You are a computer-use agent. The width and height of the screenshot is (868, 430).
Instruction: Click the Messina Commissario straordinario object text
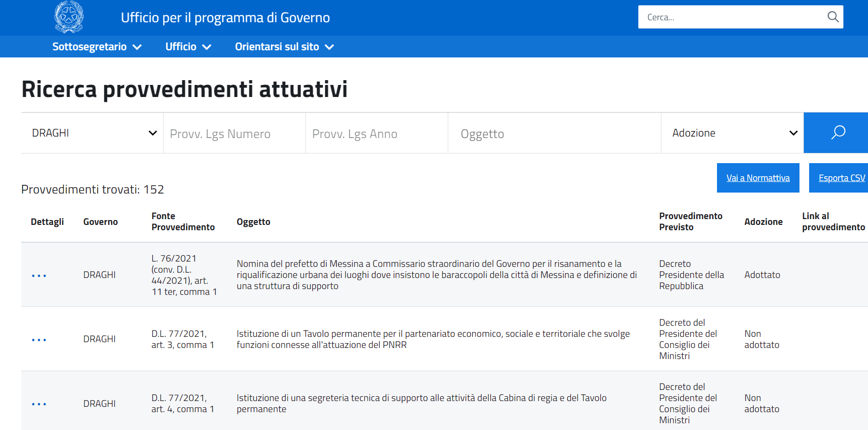coord(437,275)
